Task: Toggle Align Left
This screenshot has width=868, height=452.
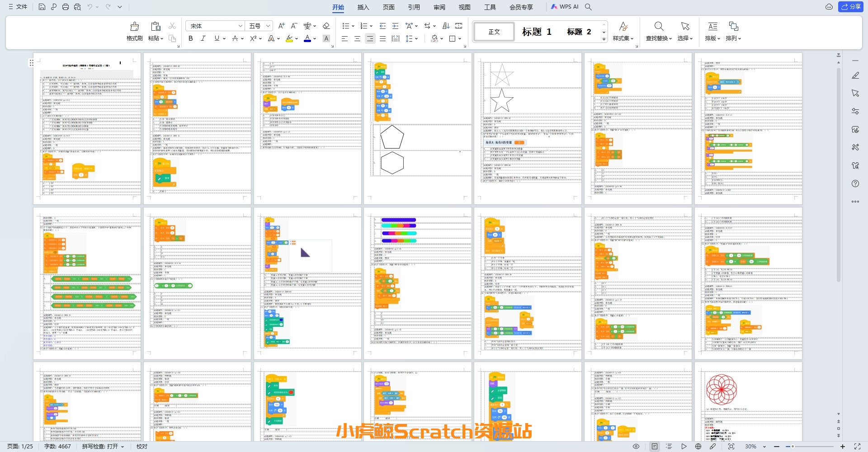Action: pyautogui.click(x=344, y=38)
